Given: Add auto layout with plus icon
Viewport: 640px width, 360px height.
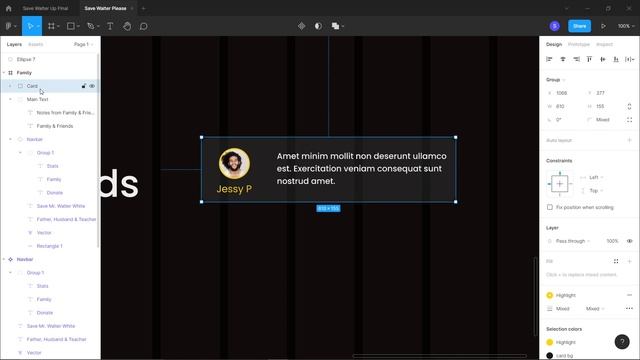Looking at the screenshot, I should pos(629,140).
